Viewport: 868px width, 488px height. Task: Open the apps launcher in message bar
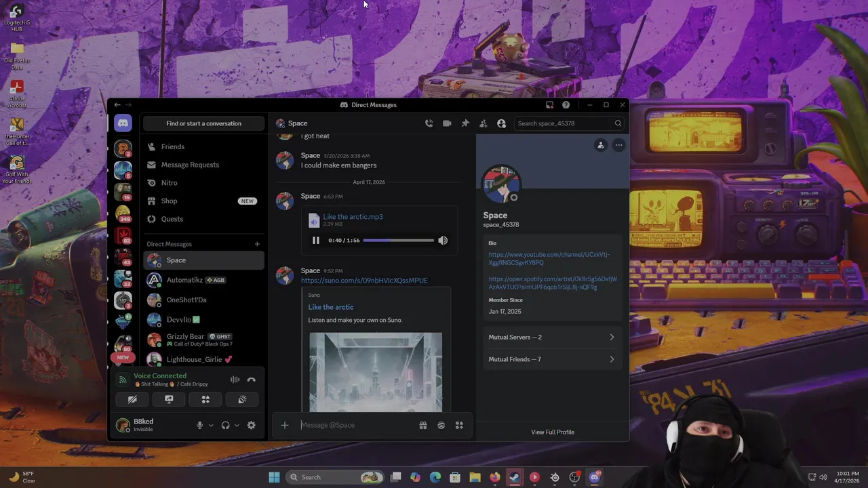pos(459,425)
